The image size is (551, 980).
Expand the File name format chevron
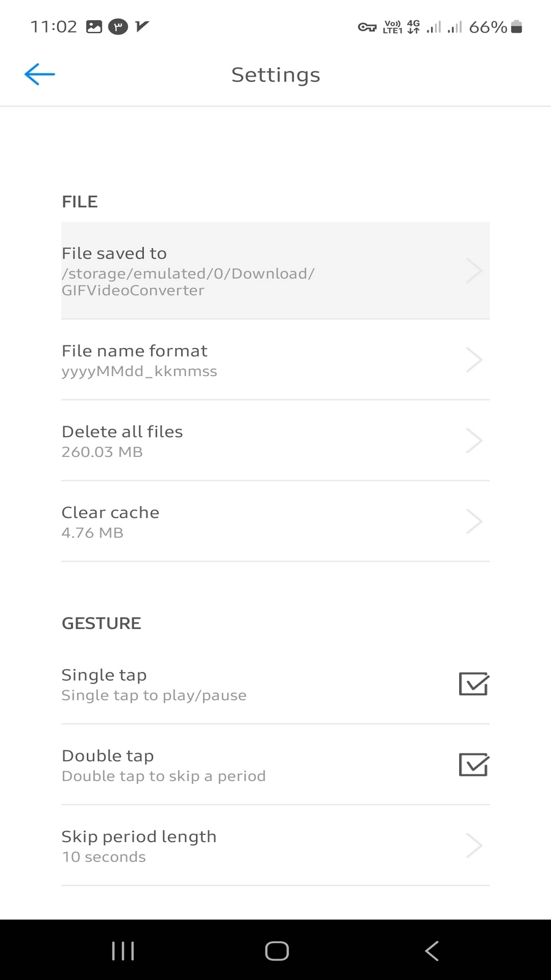tap(474, 360)
